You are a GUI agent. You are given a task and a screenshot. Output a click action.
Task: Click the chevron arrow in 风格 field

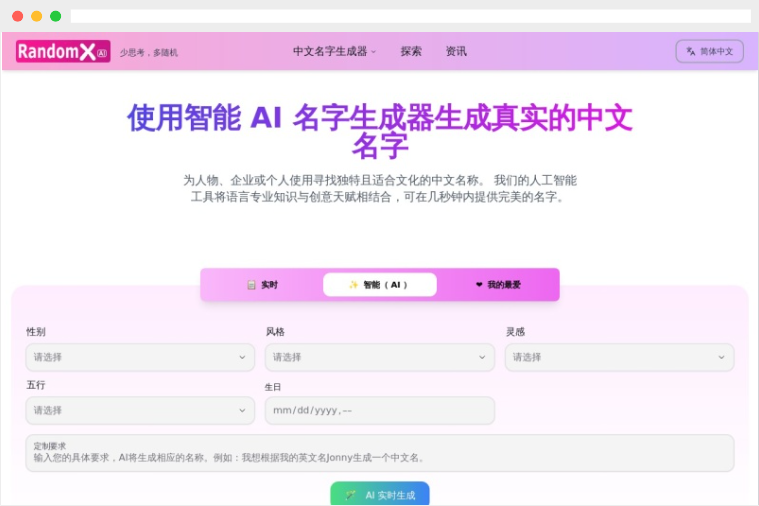coord(482,357)
